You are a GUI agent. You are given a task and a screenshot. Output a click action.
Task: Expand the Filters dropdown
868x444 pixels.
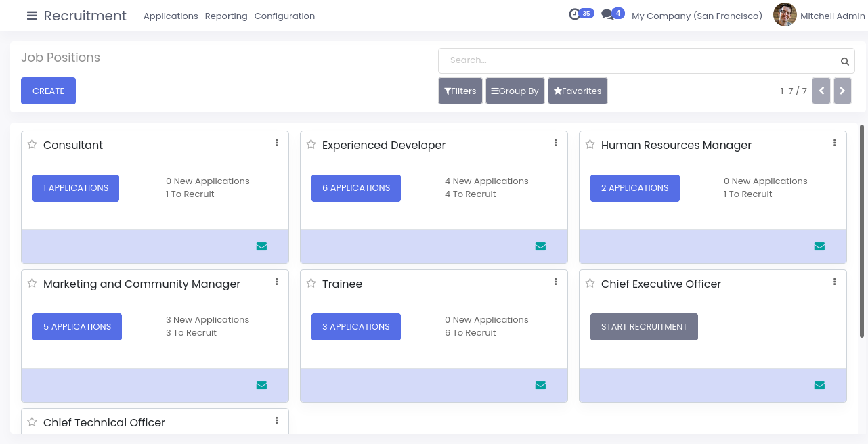point(460,91)
